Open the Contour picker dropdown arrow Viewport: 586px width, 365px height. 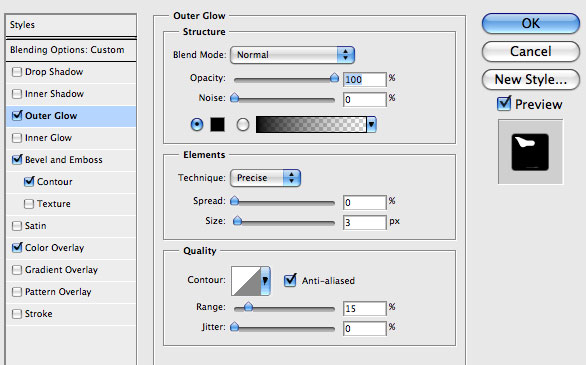coord(265,281)
